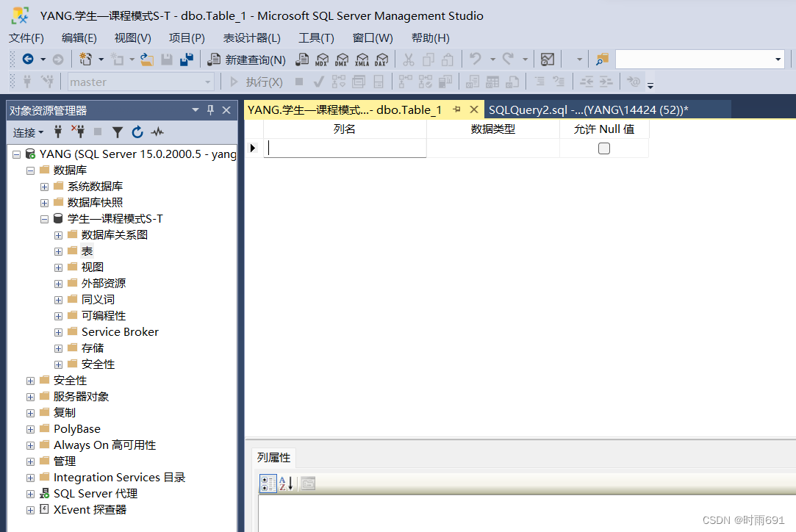The height and width of the screenshot is (532, 796).
Task: Expand the 表 folder
Action: tap(58, 251)
